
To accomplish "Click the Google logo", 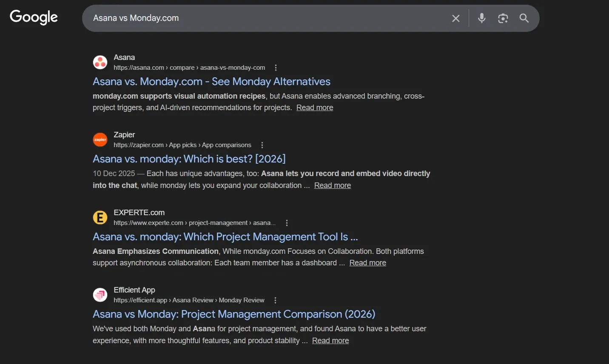I will point(33,17).
